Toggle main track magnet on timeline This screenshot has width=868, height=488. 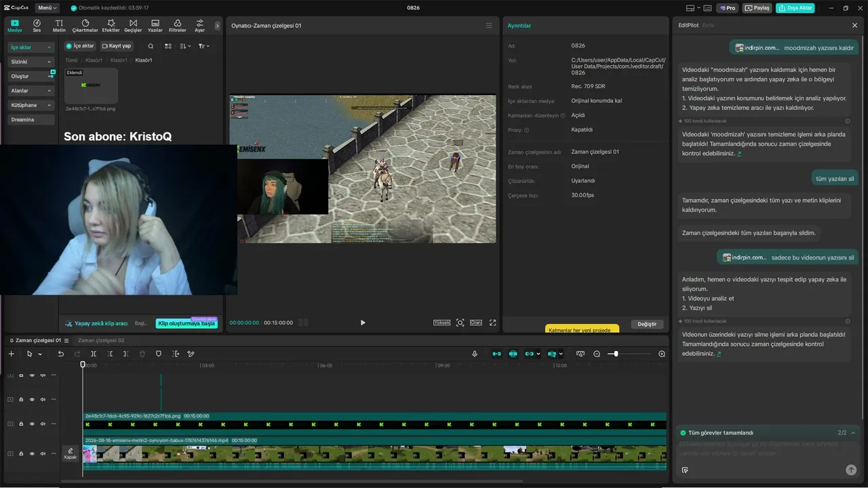[x=497, y=354]
